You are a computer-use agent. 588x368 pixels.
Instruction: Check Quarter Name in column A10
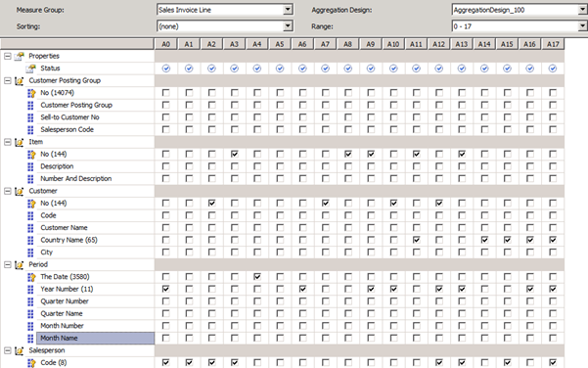click(x=393, y=313)
